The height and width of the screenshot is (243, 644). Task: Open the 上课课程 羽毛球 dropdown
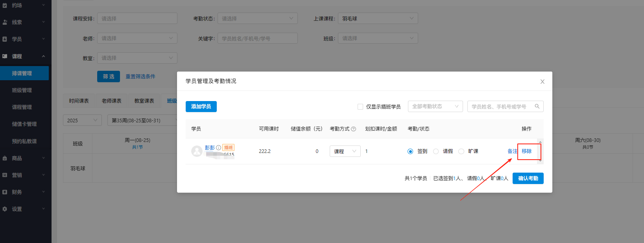(x=378, y=18)
